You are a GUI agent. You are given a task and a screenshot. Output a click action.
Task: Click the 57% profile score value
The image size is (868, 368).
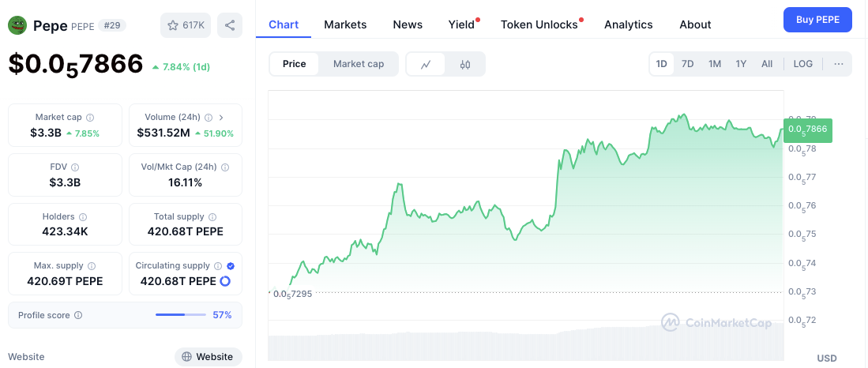tap(223, 315)
